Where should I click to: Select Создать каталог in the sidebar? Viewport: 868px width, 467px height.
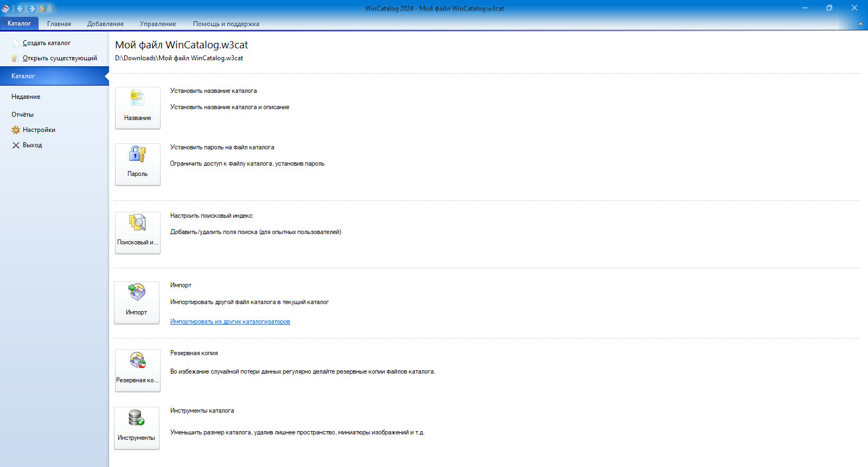(47, 43)
